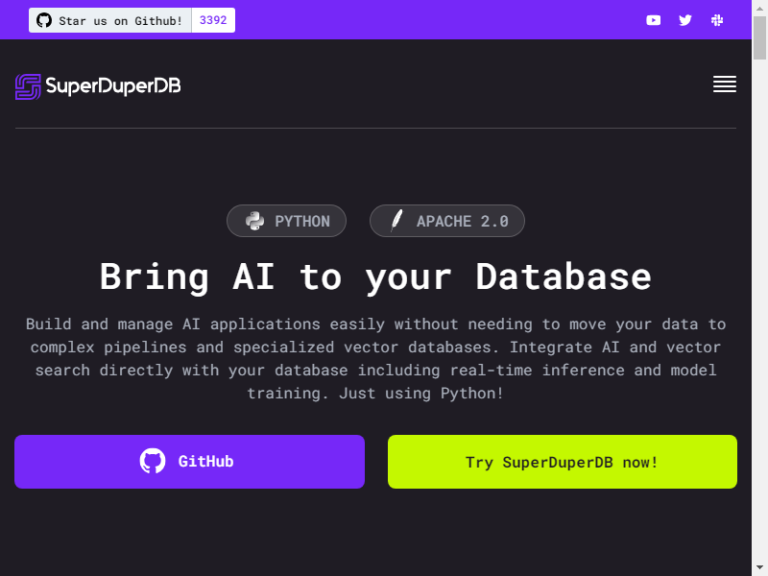This screenshot has width=768, height=576.
Task: Open the Twitter bird icon
Action: [685, 20]
